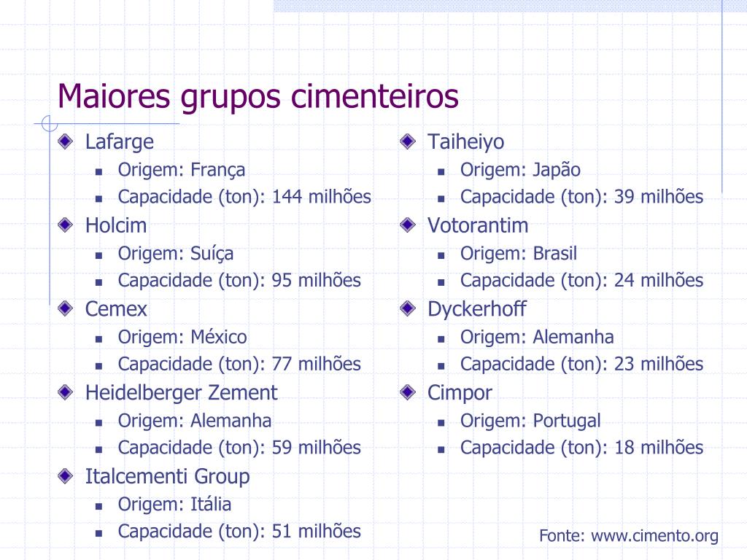Open the source 'Fonte: www.cimento.org'
The image size is (747, 560).
click(628, 536)
